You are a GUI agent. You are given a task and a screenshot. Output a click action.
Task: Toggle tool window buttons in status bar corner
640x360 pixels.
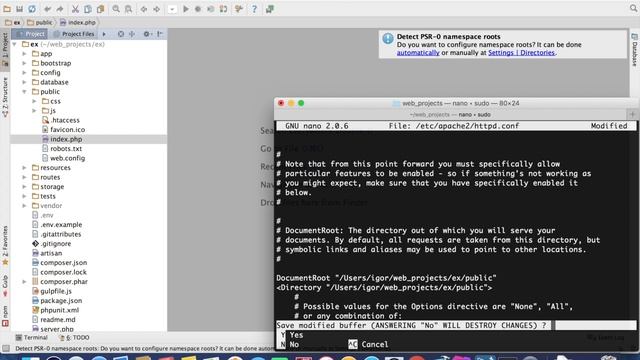[6, 349]
